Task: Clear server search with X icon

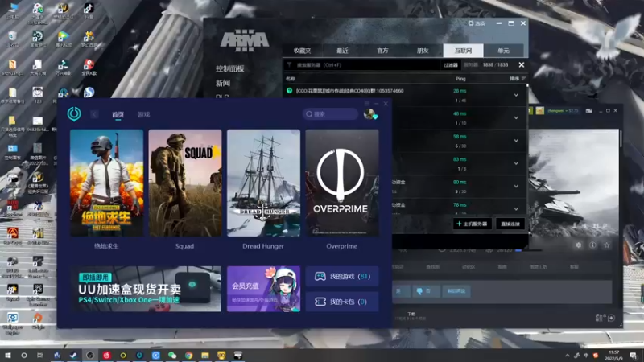Action: tap(521, 65)
